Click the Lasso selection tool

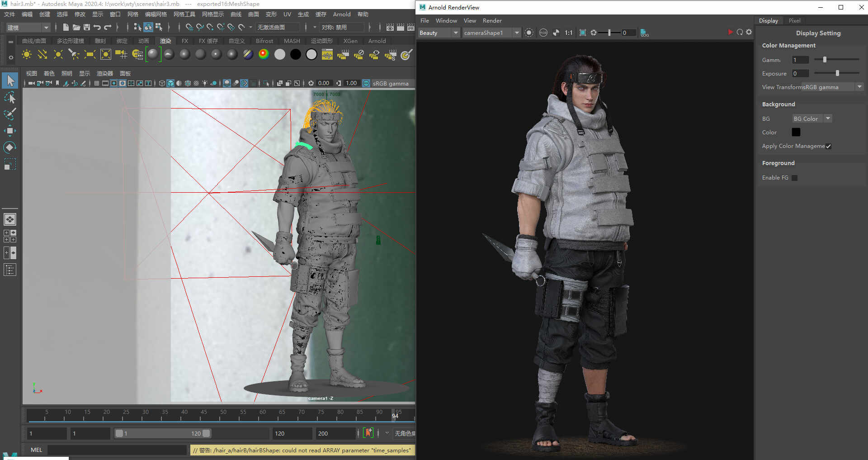(x=10, y=97)
